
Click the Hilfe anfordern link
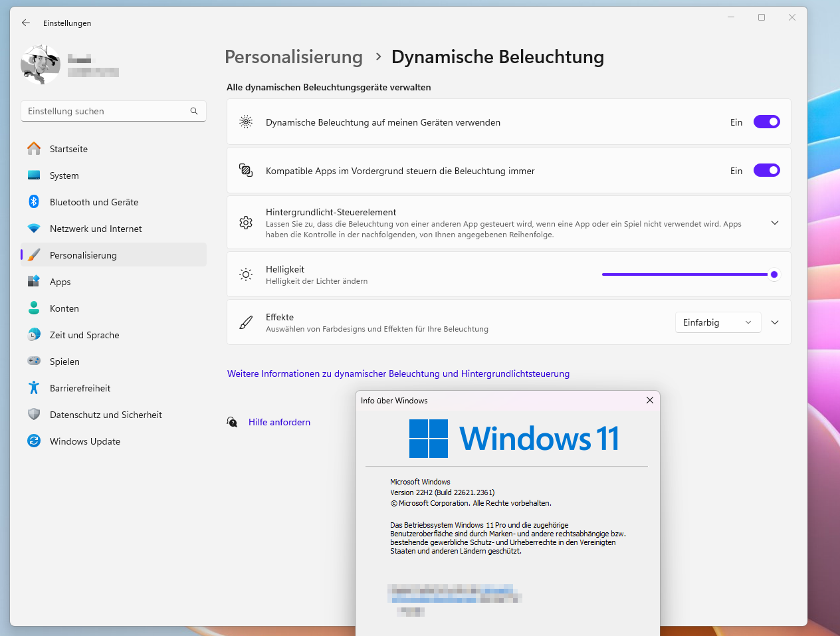coord(279,422)
